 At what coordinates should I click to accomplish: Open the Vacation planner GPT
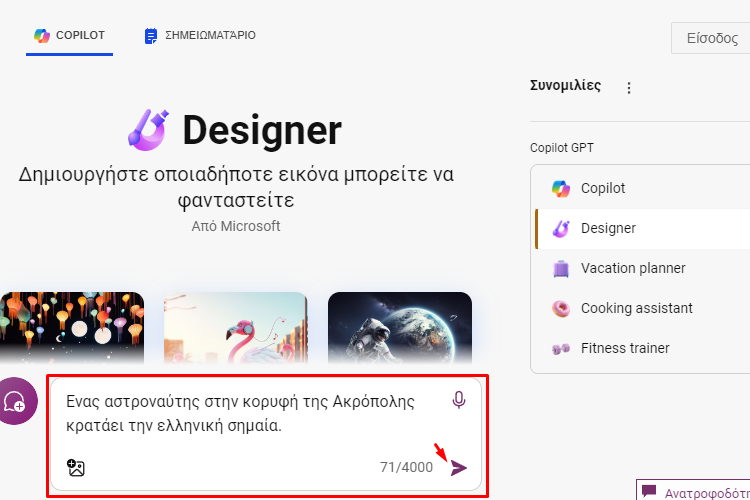(x=642, y=268)
